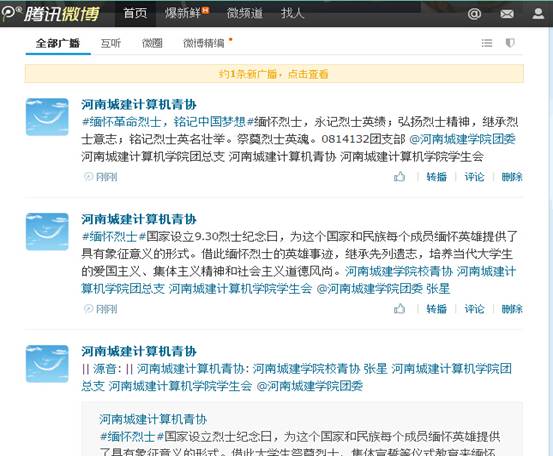Go to 首页 in the top navigation
The width and height of the screenshot is (553, 456).
pos(135,13)
